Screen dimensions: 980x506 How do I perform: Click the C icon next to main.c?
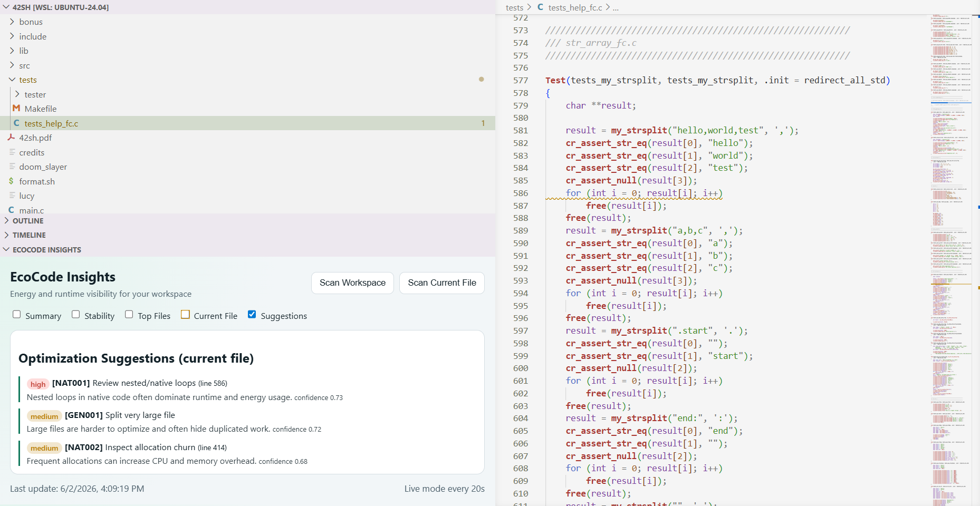12,210
